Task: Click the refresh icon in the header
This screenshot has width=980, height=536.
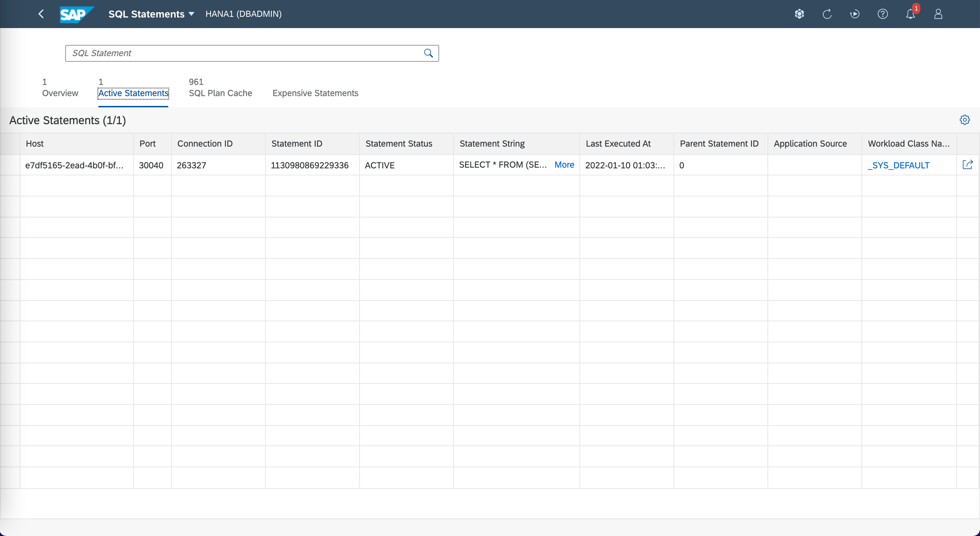Action: coord(827,14)
